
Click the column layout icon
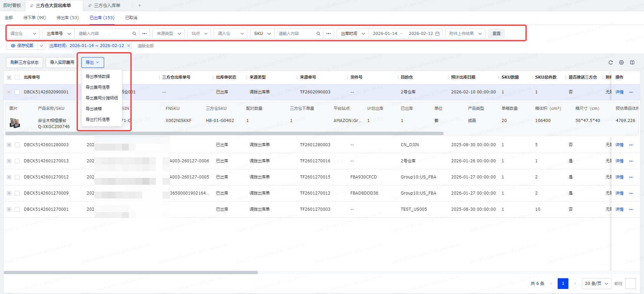pyautogui.click(x=632, y=62)
